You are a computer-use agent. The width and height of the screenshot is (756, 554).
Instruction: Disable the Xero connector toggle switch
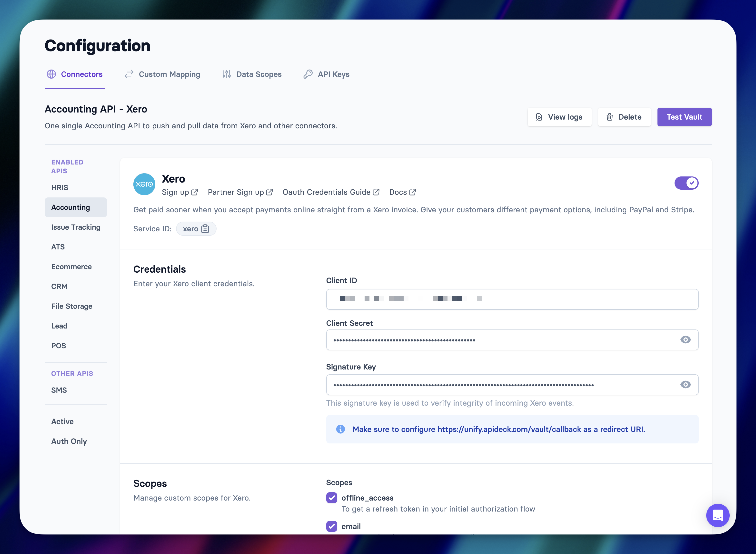(686, 183)
